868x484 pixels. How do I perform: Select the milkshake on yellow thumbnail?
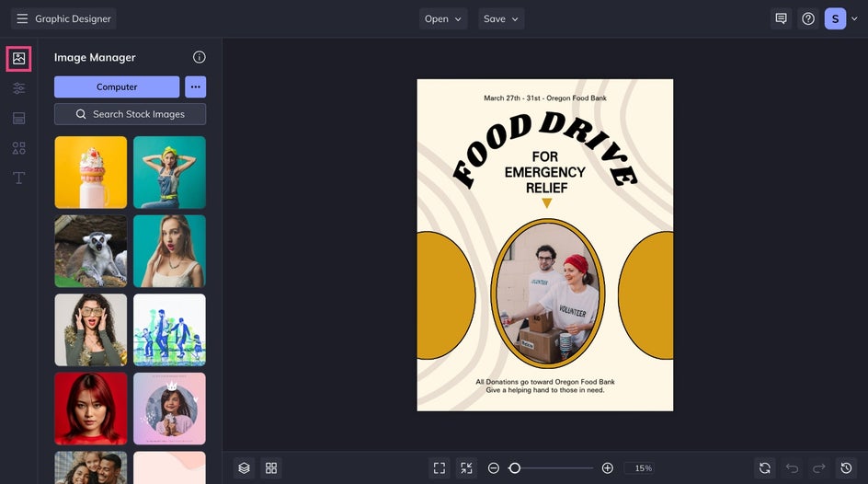coord(91,172)
